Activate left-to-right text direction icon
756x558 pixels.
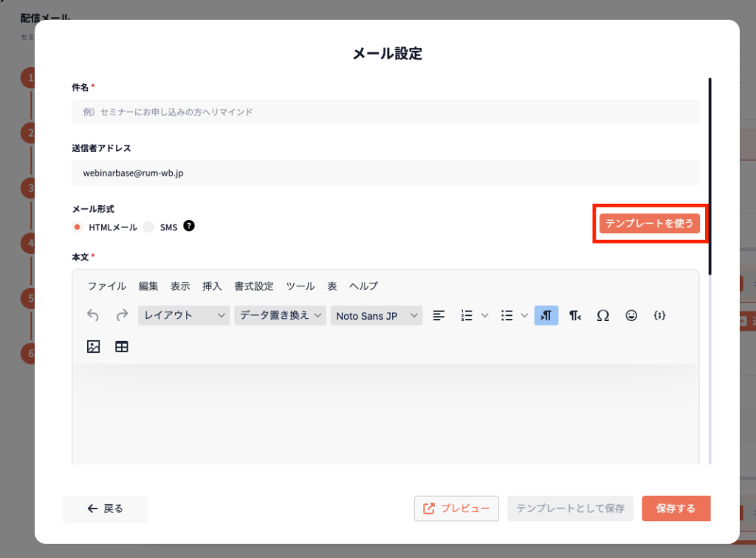(x=546, y=315)
